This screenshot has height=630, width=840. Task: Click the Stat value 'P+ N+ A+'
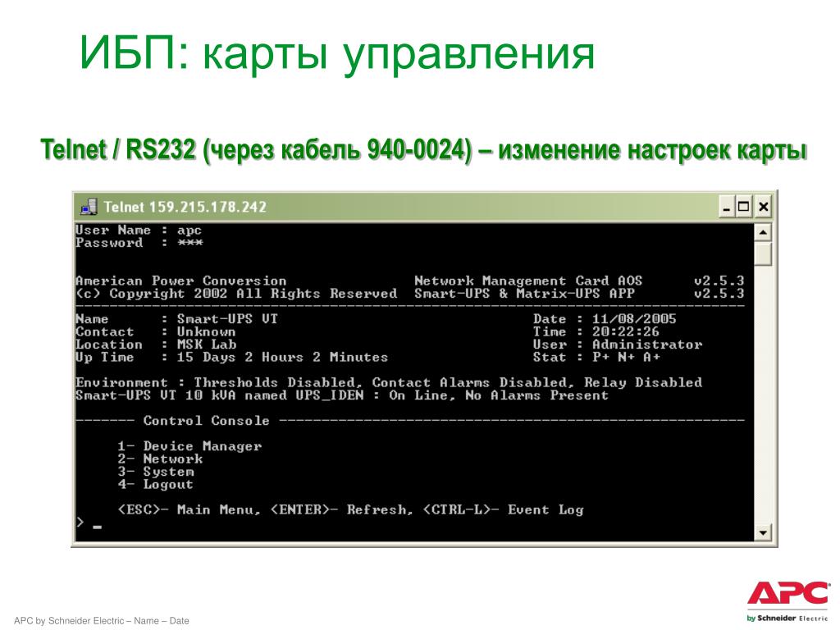click(626, 358)
